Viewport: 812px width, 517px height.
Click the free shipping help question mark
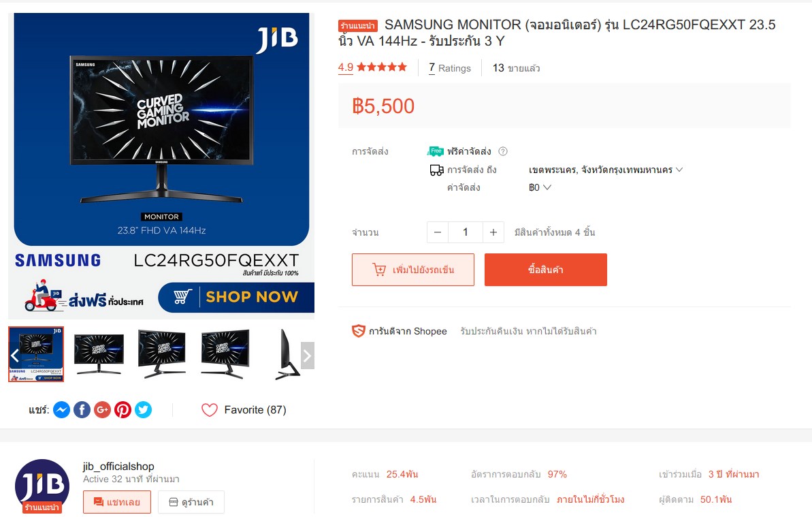click(503, 151)
